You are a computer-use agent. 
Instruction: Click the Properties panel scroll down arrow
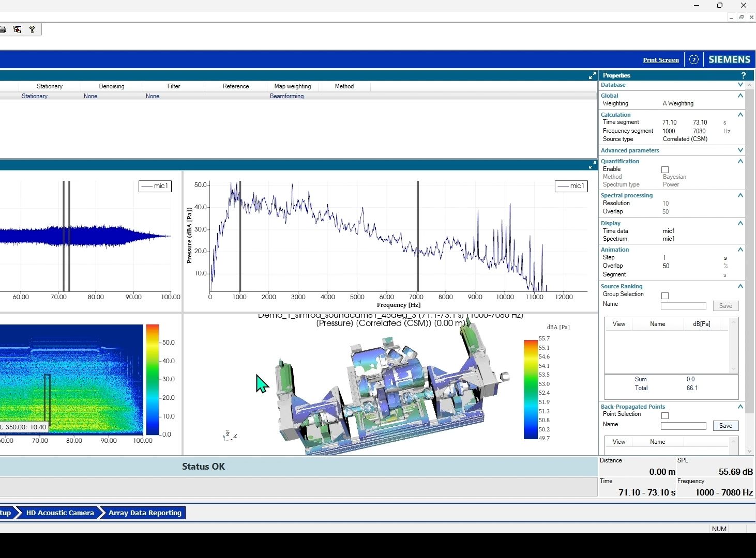click(750, 451)
